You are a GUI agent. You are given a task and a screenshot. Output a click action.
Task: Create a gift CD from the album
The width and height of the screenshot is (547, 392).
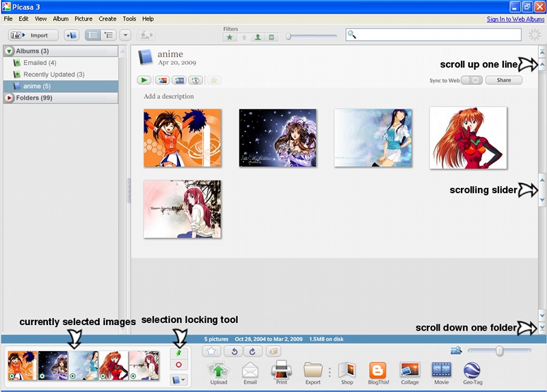point(196,81)
